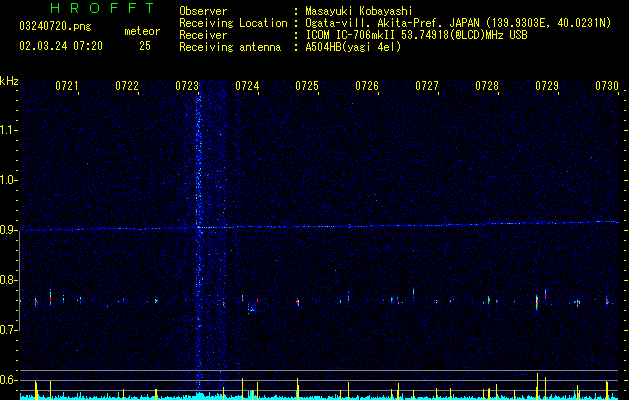Click the 0728 time axis marker
Viewport: 629px width, 400px height.
pos(487,85)
